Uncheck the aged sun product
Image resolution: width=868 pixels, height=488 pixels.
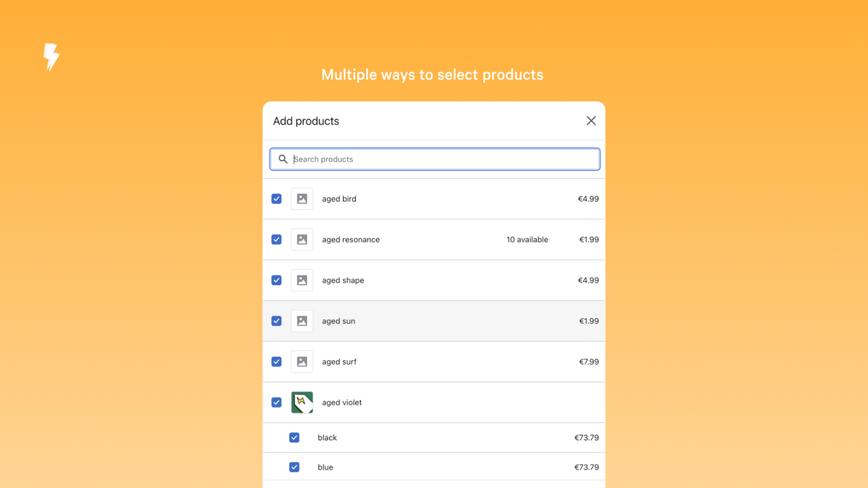pyautogui.click(x=276, y=321)
